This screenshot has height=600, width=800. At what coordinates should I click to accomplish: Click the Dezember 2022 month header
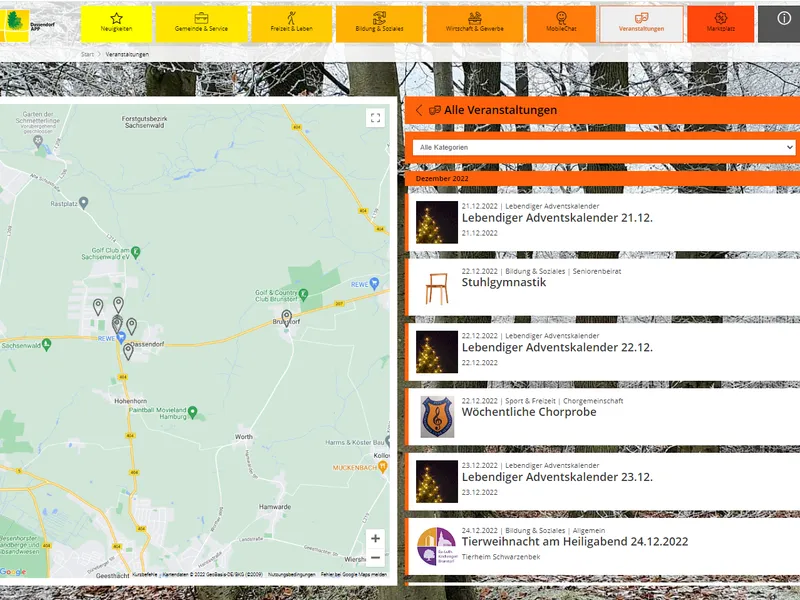point(442,179)
